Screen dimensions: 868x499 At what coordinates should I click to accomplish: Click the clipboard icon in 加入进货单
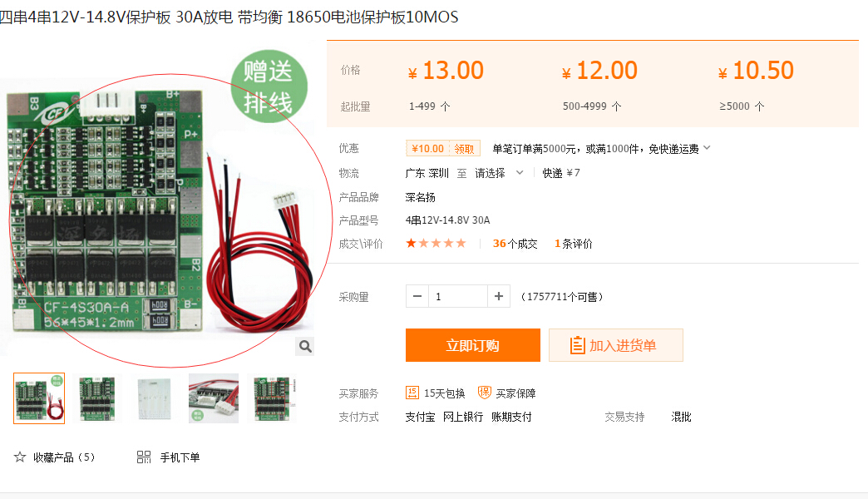click(x=577, y=346)
